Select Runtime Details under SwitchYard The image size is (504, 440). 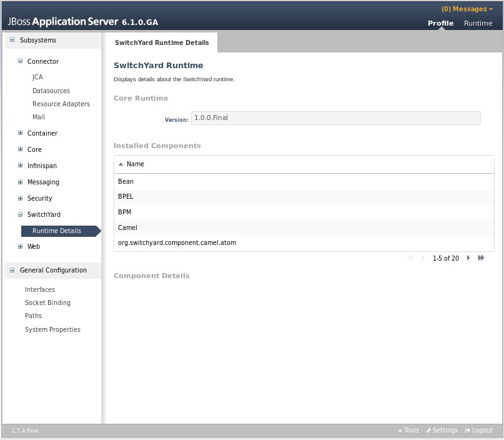point(61,231)
